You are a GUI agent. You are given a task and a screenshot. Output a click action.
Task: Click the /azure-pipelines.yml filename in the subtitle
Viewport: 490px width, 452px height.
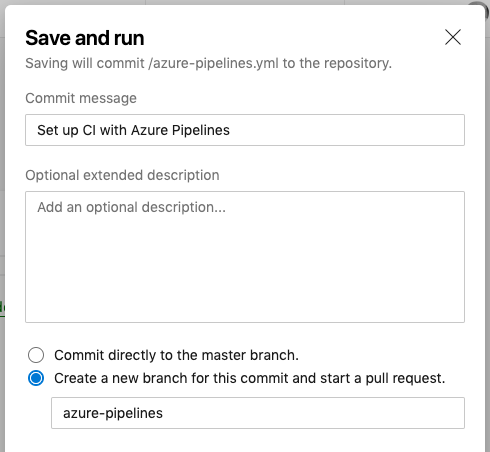(214, 63)
